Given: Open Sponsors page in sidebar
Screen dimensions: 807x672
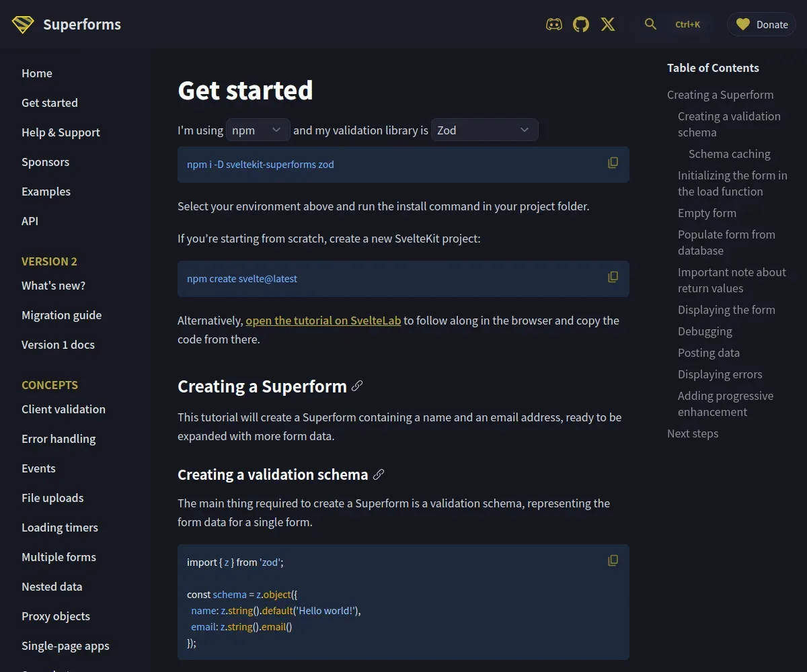Looking at the screenshot, I should [x=45, y=162].
